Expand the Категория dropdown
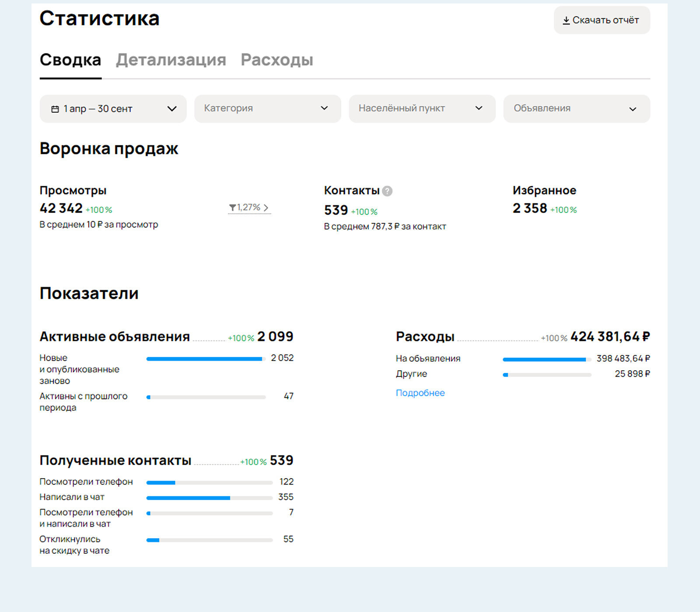Screen dimensions: 700x612 tap(268, 108)
